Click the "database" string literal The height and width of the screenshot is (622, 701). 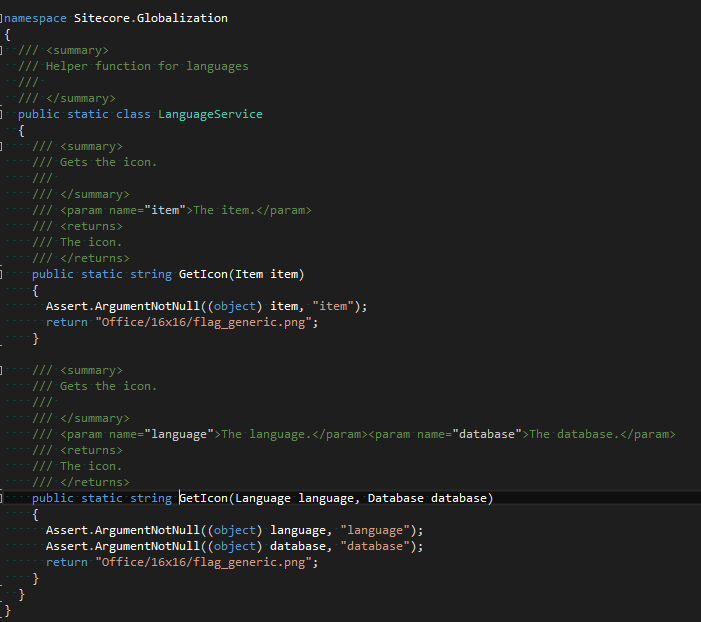click(375, 546)
